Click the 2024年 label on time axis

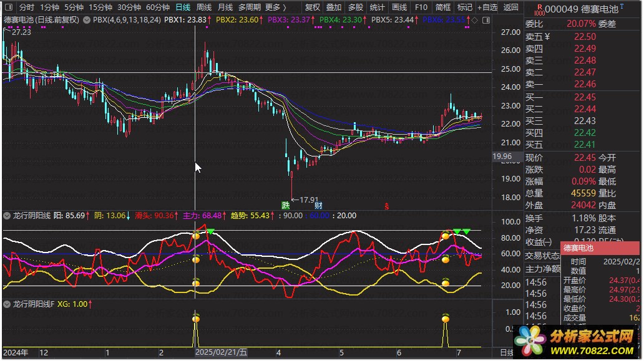16,352
